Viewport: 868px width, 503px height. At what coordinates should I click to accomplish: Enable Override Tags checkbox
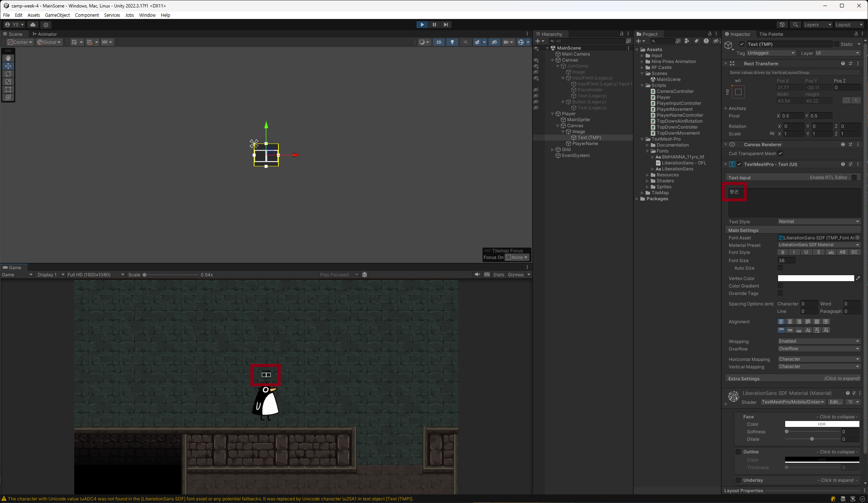780,293
